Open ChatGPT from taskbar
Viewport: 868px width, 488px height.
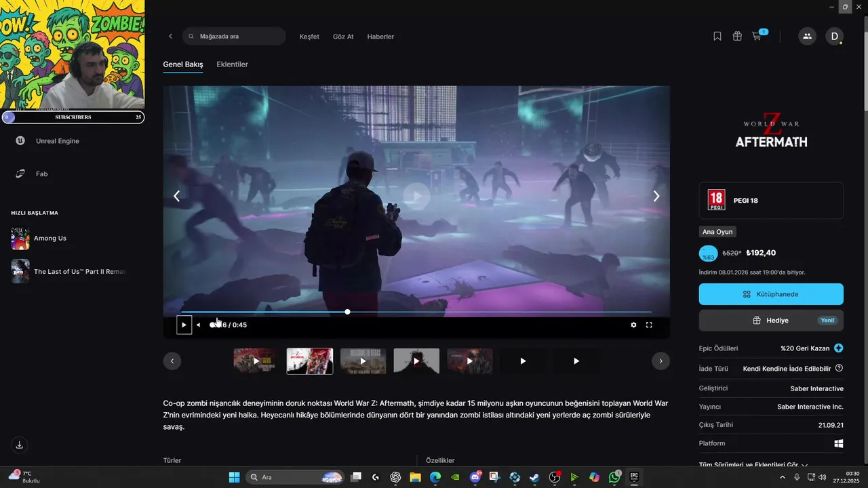click(x=395, y=477)
